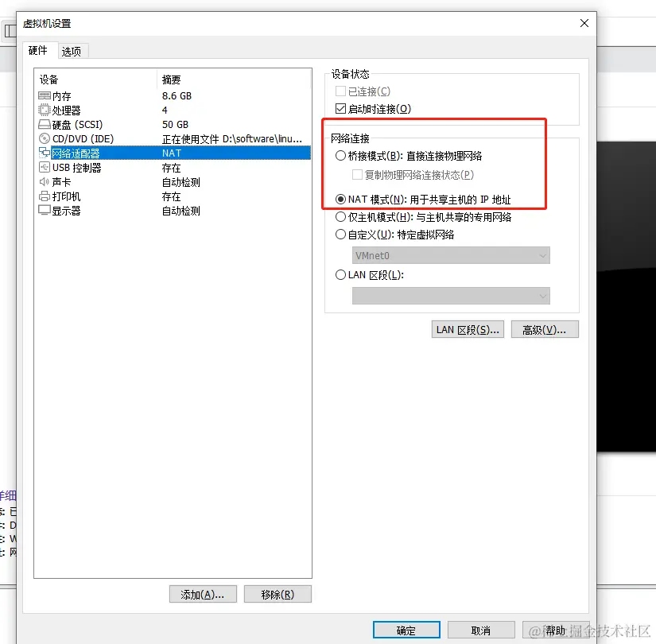Viewport: 656px width, 644px height.
Task: Select the display (显示器) monitor icon
Action: (45, 210)
